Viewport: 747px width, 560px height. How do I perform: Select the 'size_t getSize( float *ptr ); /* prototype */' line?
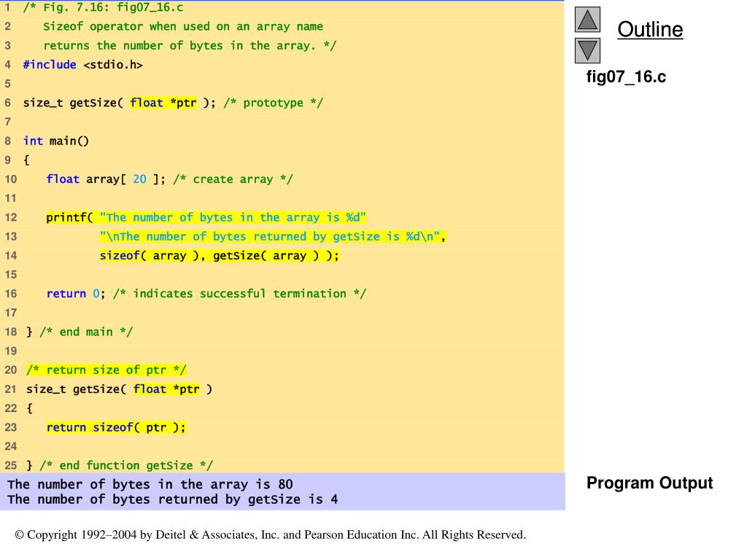(173, 103)
